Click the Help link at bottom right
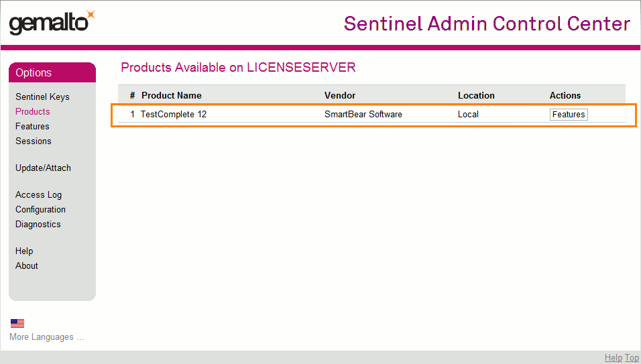This screenshot has width=641, height=364. pos(613,358)
